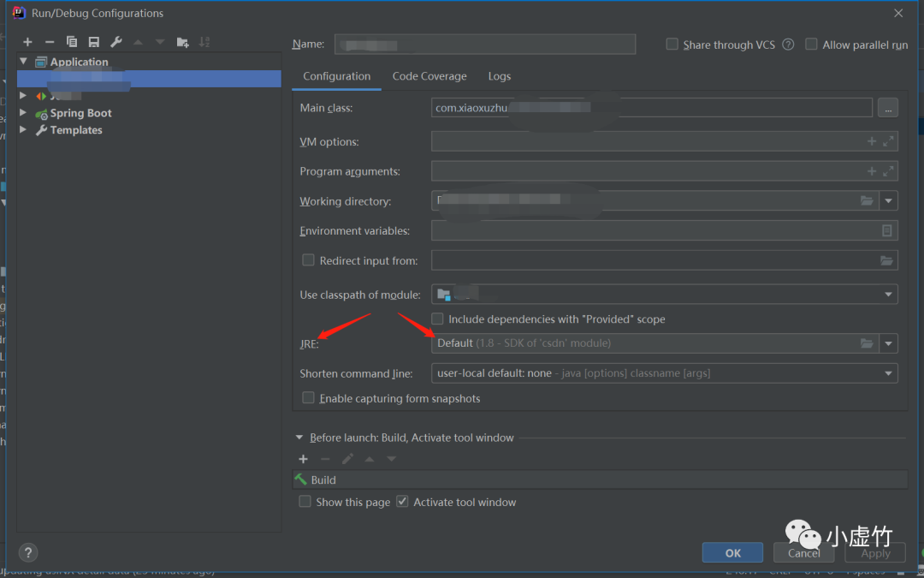The height and width of the screenshot is (578, 924).
Task: Switch to the Logs tab
Action: (x=500, y=76)
